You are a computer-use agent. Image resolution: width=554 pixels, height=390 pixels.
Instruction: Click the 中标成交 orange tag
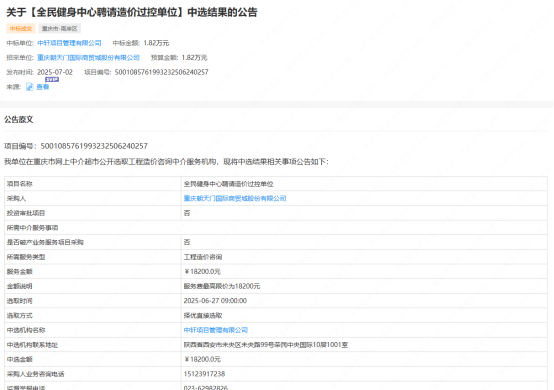point(21,29)
